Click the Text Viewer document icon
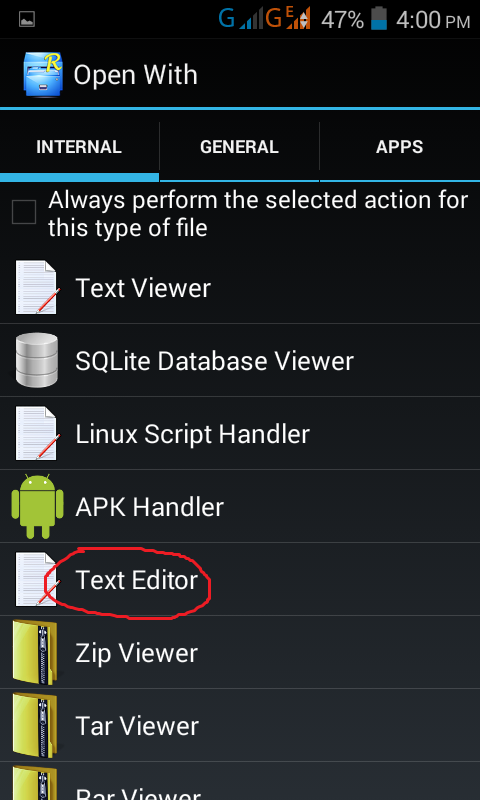 tap(38, 288)
